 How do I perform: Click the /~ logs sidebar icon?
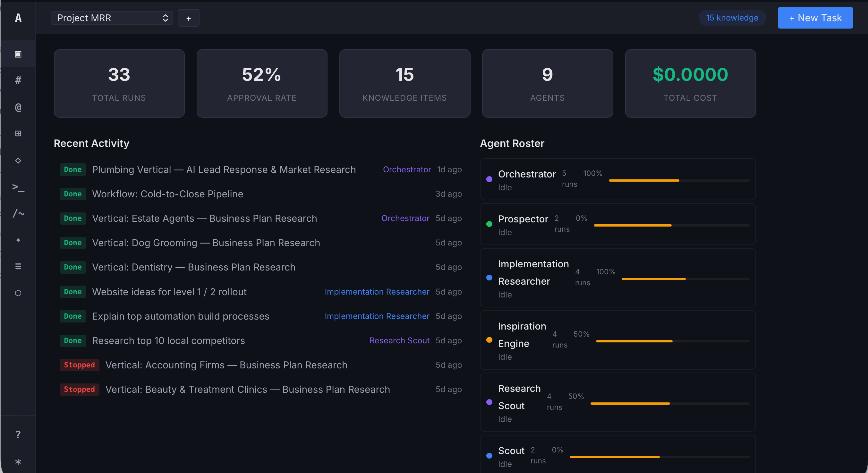tap(18, 213)
